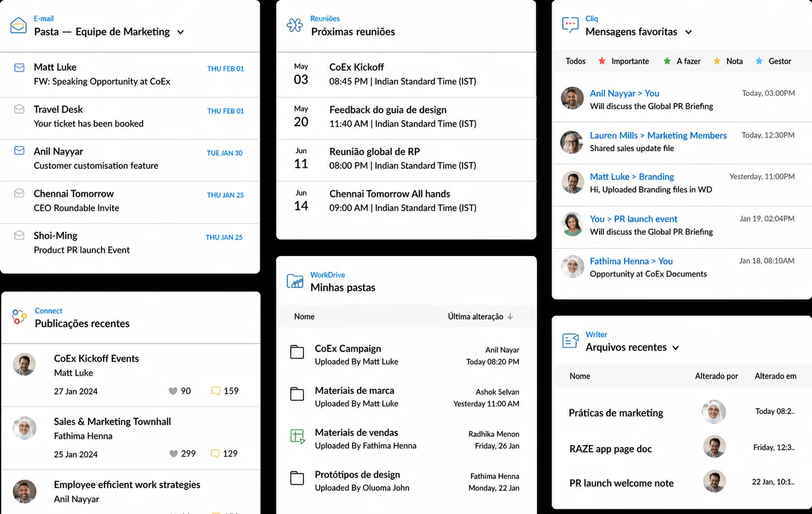Click the Cliq chat bubble icon
Image resolution: width=812 pixels, height=514 pixels.
[570, 25]
